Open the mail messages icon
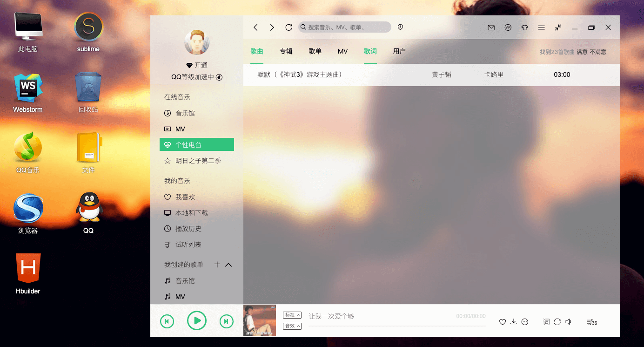Image resolution: width=644 pixels, height=347 pixels. pyautogui.click(x=491, y=27)
